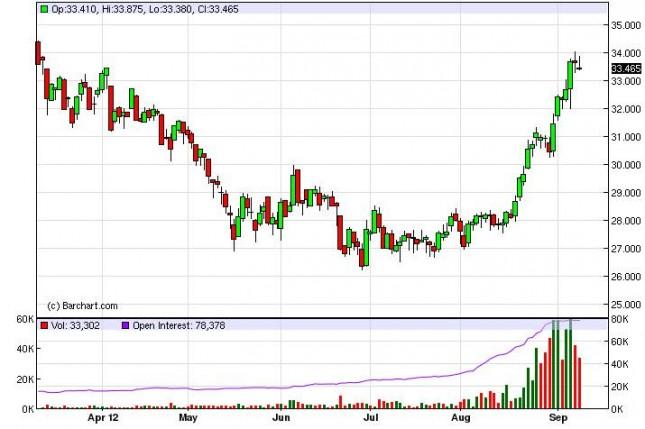This screenshot has width=645, height=429.
Task: Click the 0K left volume axis label
Action: point(28,409)
